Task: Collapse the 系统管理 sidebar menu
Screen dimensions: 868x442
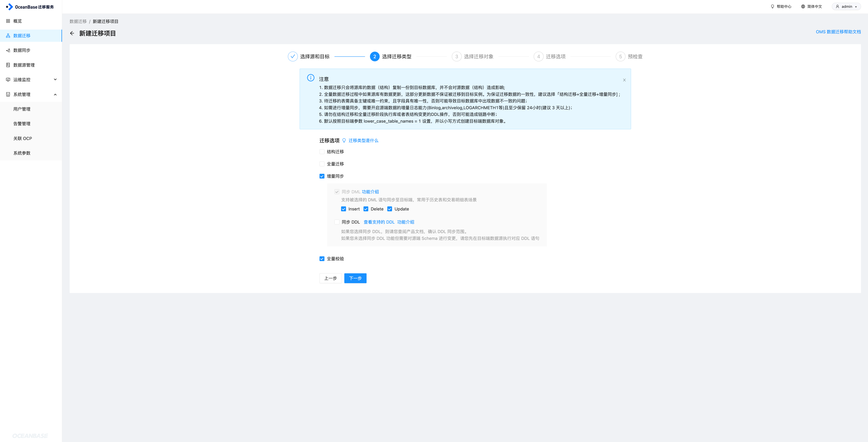Action: (55, 94)
